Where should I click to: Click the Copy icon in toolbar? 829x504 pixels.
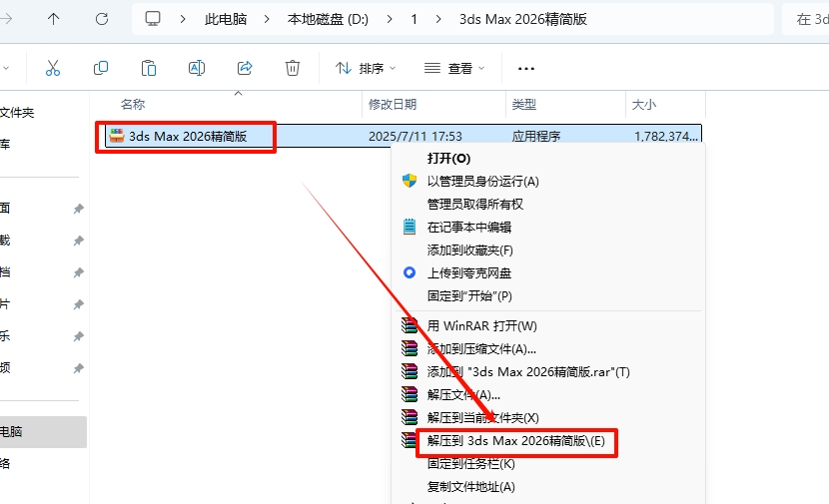[101, 68]
